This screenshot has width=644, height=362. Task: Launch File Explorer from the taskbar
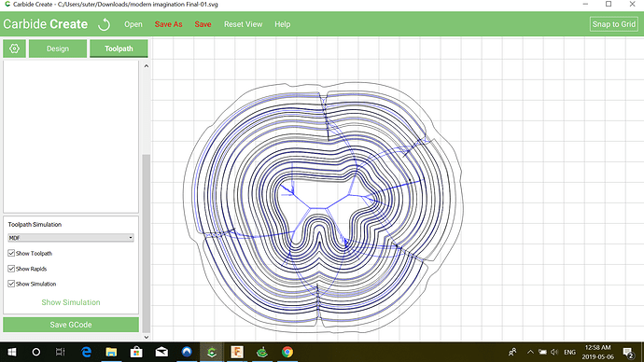coord(111,352)
